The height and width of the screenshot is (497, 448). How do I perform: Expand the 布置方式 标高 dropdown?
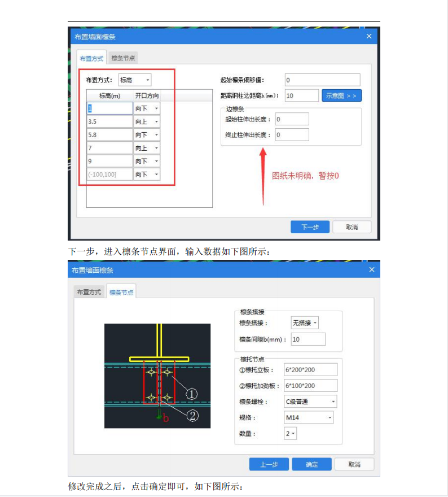tap(135, 80)
